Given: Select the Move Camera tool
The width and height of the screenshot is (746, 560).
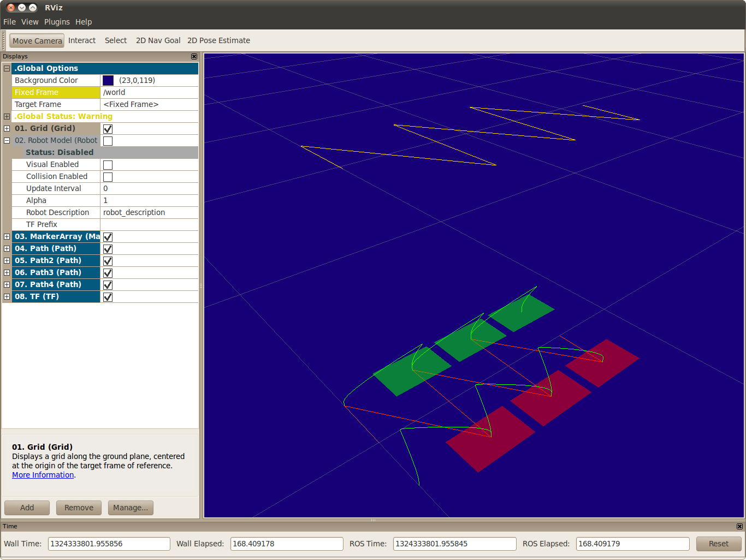Looking at the screenshot, I should point(36,40).
